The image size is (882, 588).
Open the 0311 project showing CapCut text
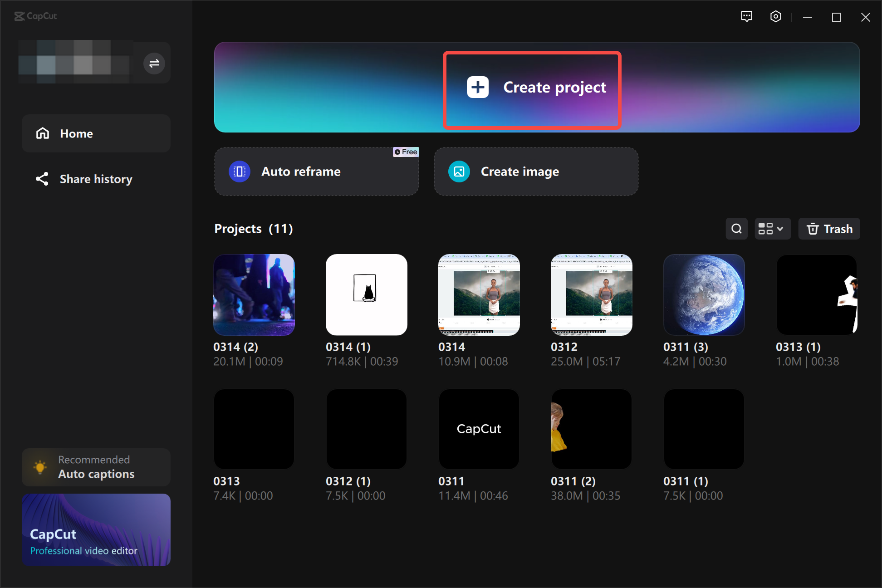point(479,429)
